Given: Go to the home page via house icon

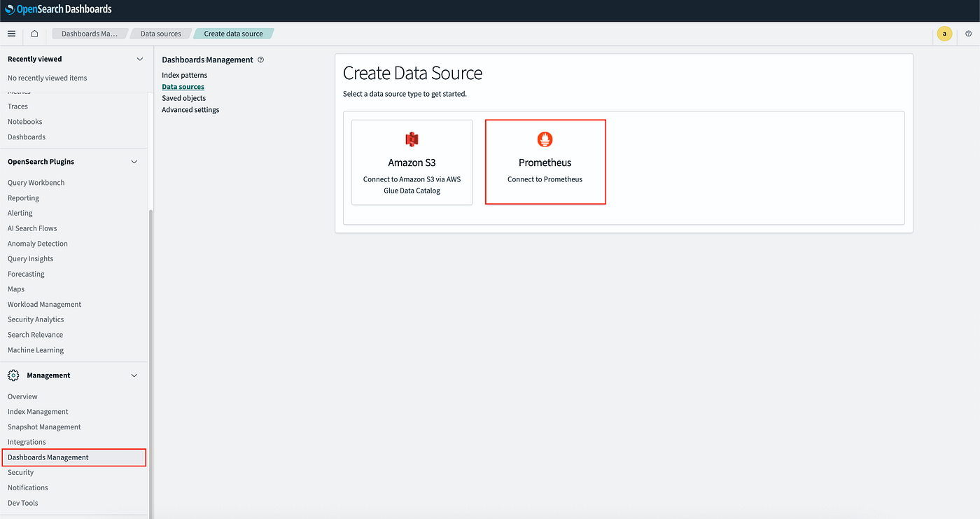Looking at the screenshot, I should [x=34, y=34].
